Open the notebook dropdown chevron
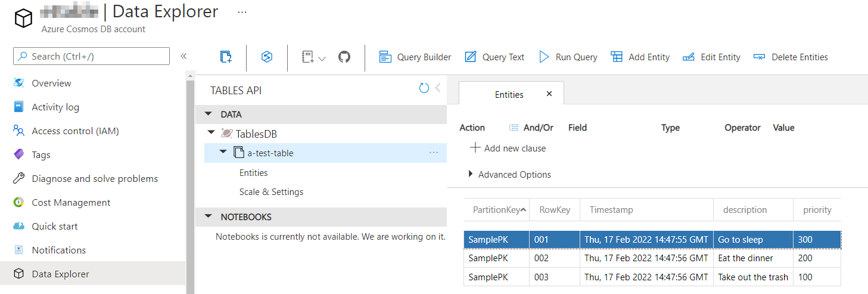 (x=322, y=58)
